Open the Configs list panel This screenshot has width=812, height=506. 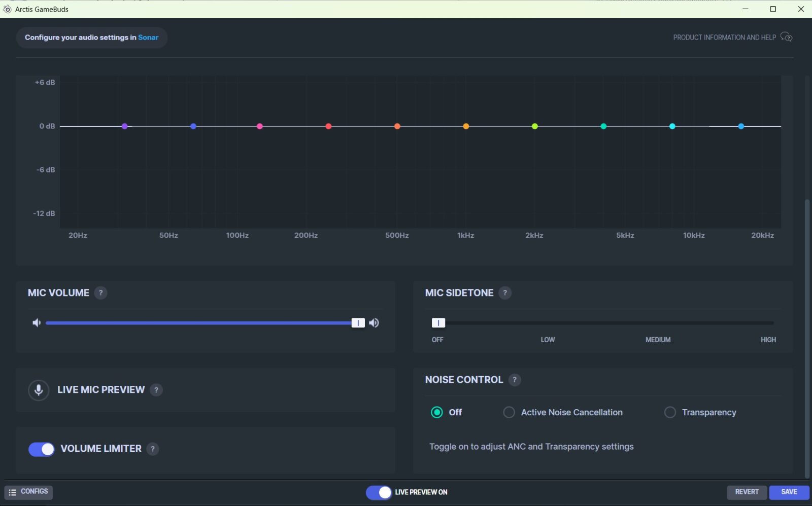click(x=28, y=492)
